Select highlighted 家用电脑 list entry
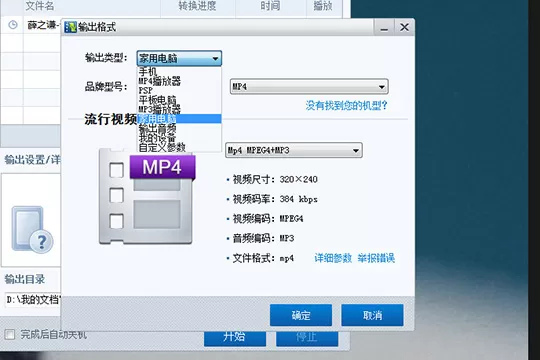The height and width of the screenshot is (360, 540). (x=179, y=119)
